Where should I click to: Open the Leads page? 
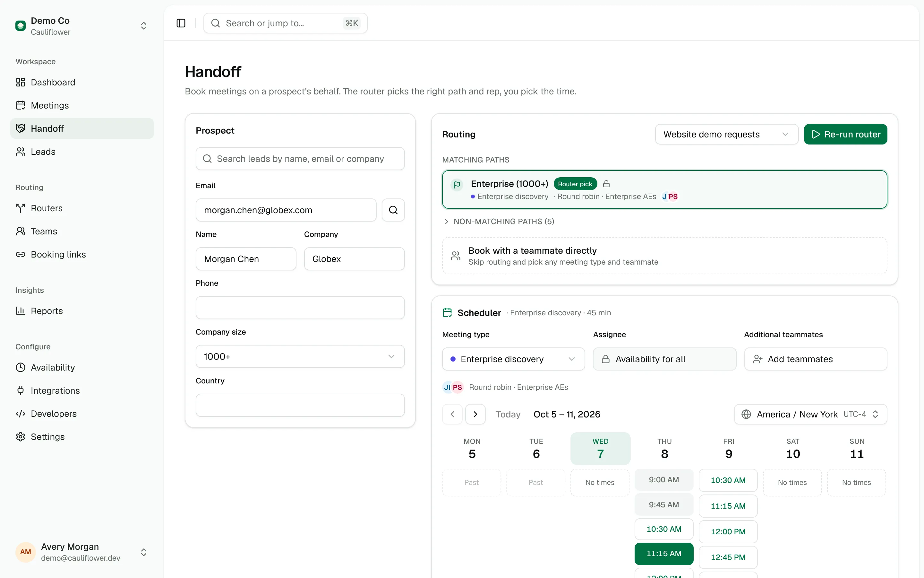(x=82, y=152)
